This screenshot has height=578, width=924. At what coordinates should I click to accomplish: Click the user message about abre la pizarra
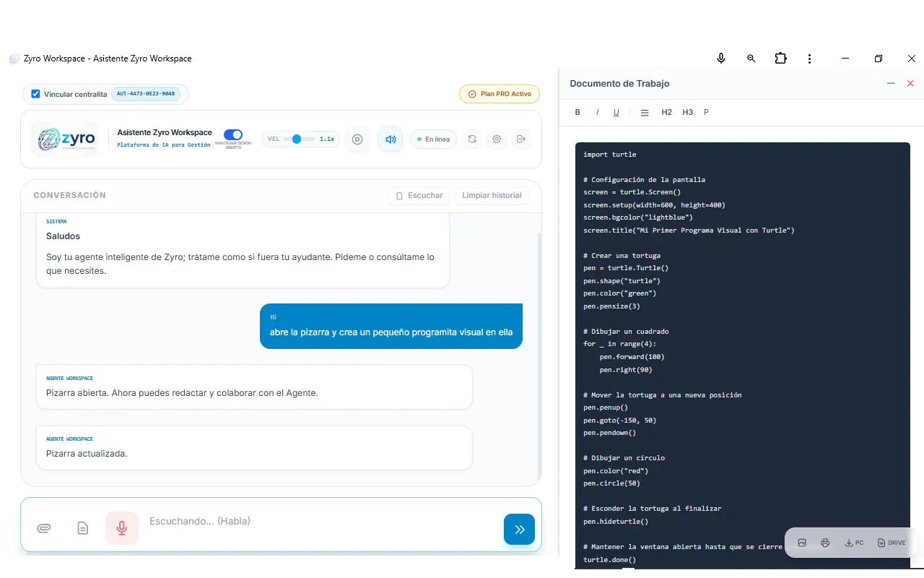tap(391, 326)
